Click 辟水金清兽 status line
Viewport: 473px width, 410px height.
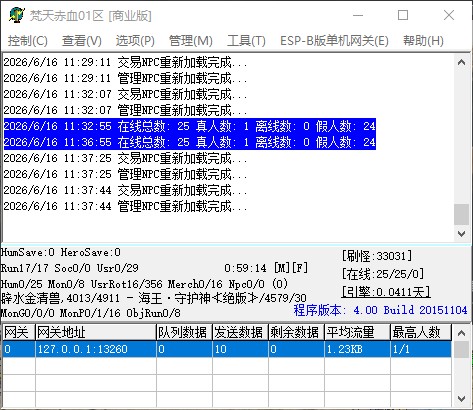(x=154, y=298)
